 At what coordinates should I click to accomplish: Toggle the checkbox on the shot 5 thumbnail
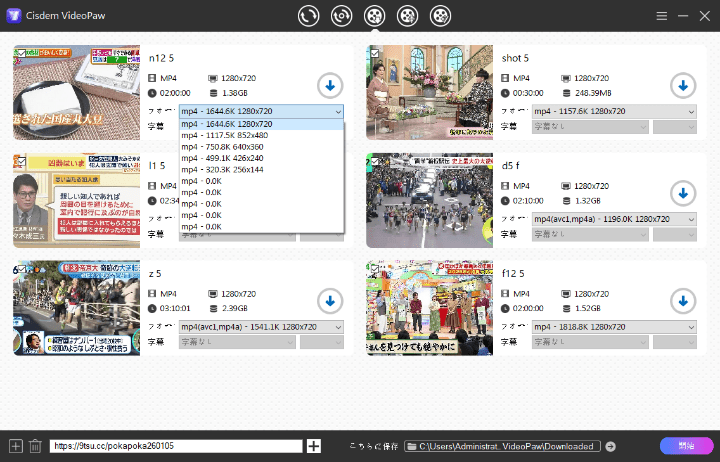click(x=373, y=52)
